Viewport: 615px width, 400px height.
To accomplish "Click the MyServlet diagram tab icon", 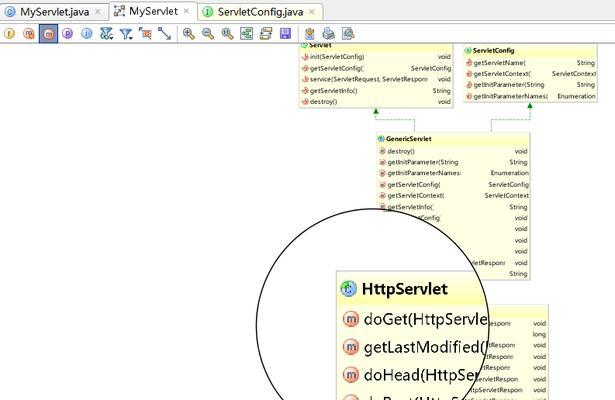I will (x=119, y=11).
